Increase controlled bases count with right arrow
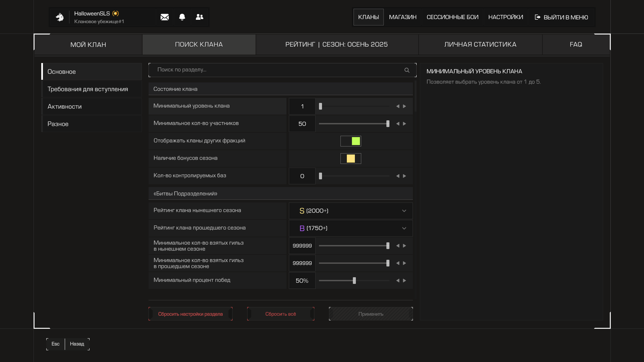644x362 pixels. coord(405,176)
